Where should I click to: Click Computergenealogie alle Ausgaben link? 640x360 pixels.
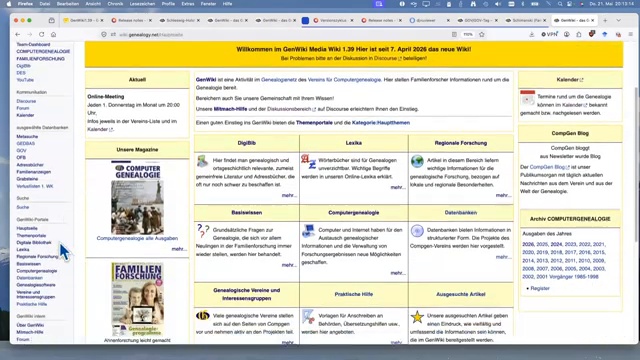(137, 238)
